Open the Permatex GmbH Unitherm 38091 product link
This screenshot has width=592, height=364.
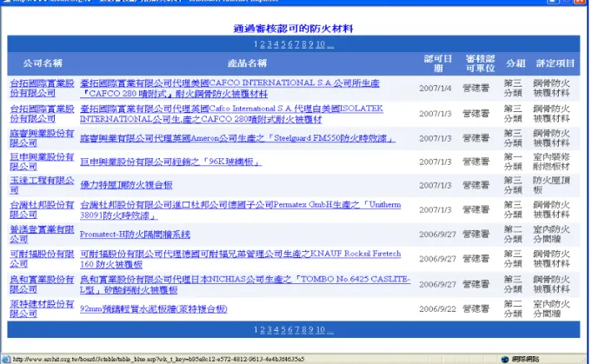pos(240,210)
